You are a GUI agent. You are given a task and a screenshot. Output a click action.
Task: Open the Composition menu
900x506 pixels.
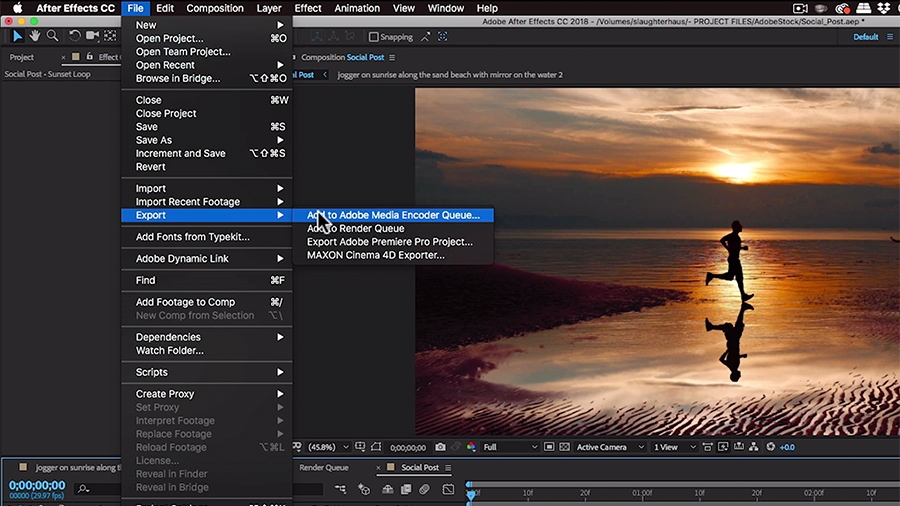pos(215,8)
